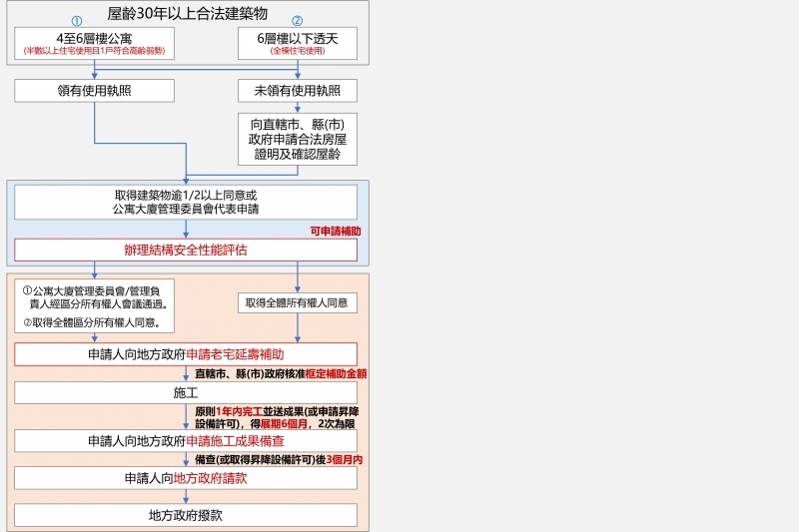The width and height of the screenshot is (799, 532).
Task: Click the 核准框定補助金額 note
Action: tap(281, 373)
